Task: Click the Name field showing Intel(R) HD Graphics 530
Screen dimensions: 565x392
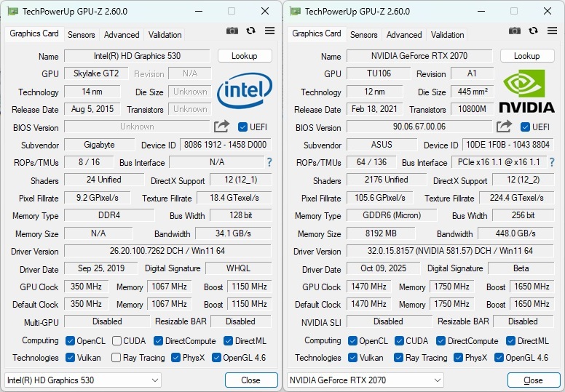Action: click(138, 56)
